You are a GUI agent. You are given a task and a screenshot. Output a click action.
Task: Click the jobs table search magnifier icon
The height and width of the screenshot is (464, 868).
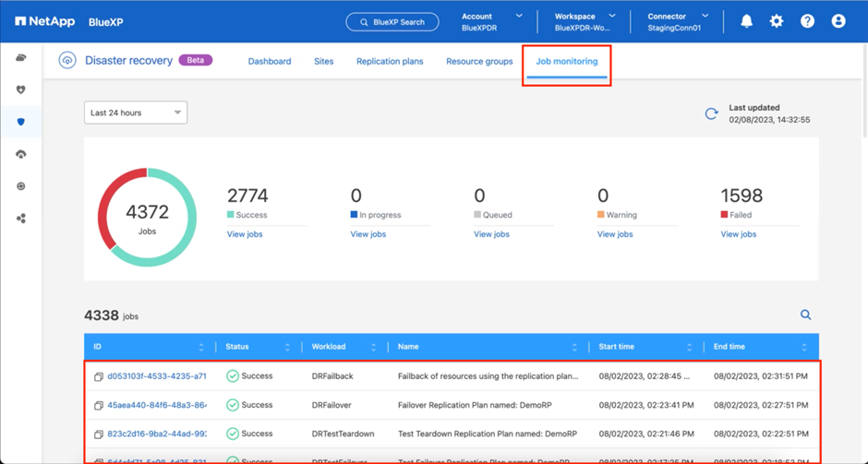tap(805, 315)
